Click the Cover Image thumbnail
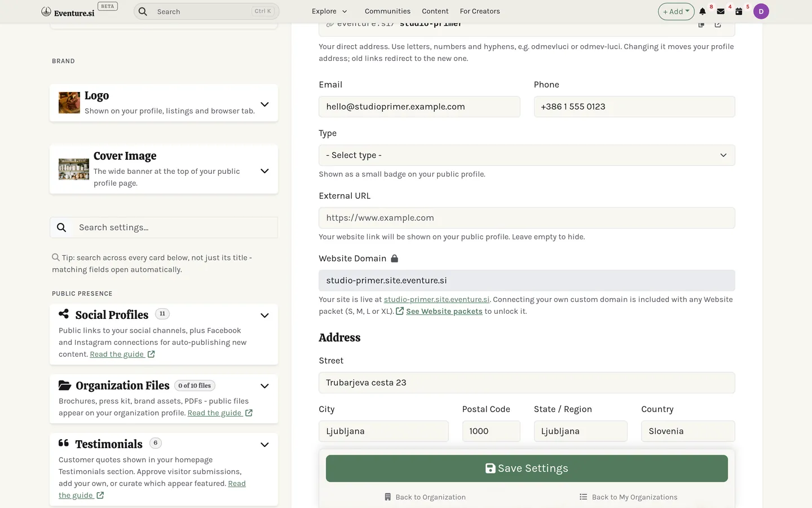 (x=74, y=169)
